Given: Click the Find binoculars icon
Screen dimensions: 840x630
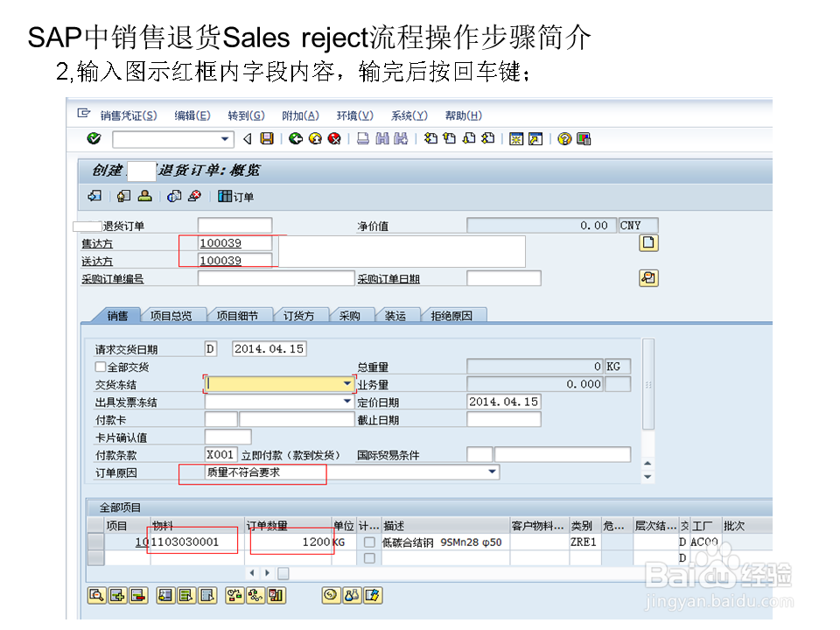Looking at the screenshot, I should [x=382, y=139].
